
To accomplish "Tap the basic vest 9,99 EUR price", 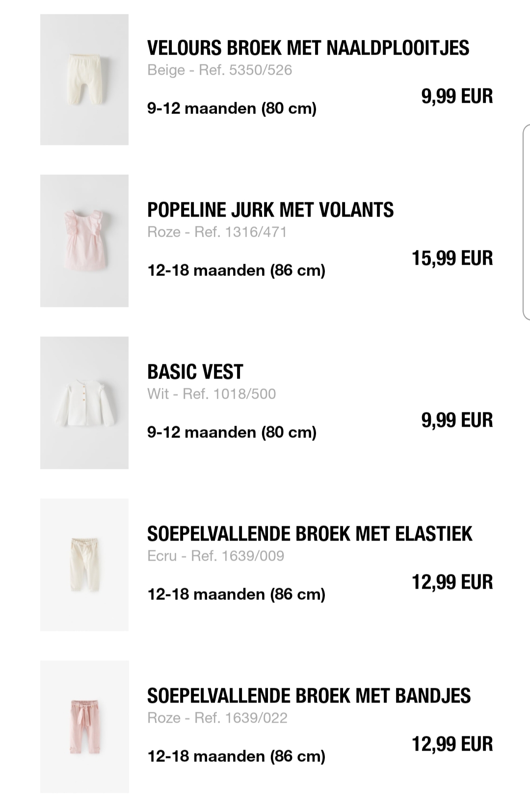I will pos(457,420).
